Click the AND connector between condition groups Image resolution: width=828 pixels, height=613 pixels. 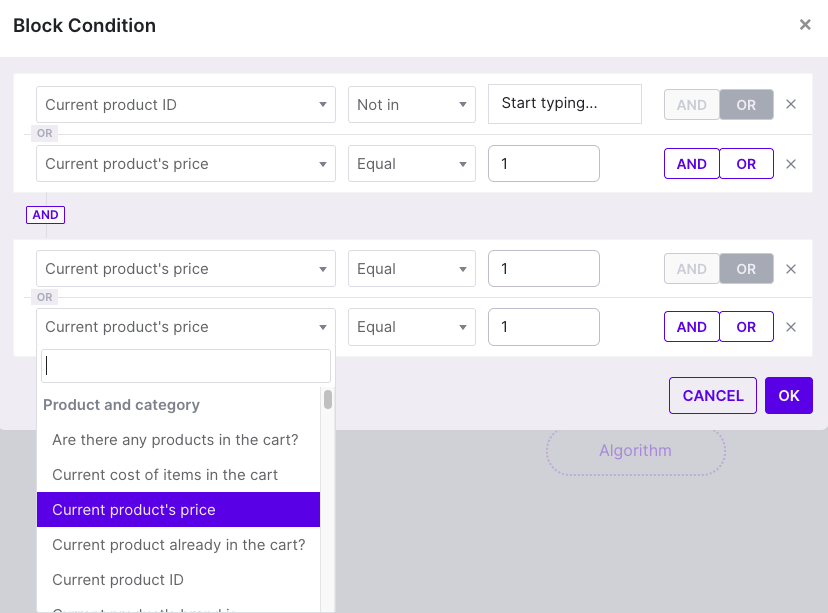click(46, 215)
